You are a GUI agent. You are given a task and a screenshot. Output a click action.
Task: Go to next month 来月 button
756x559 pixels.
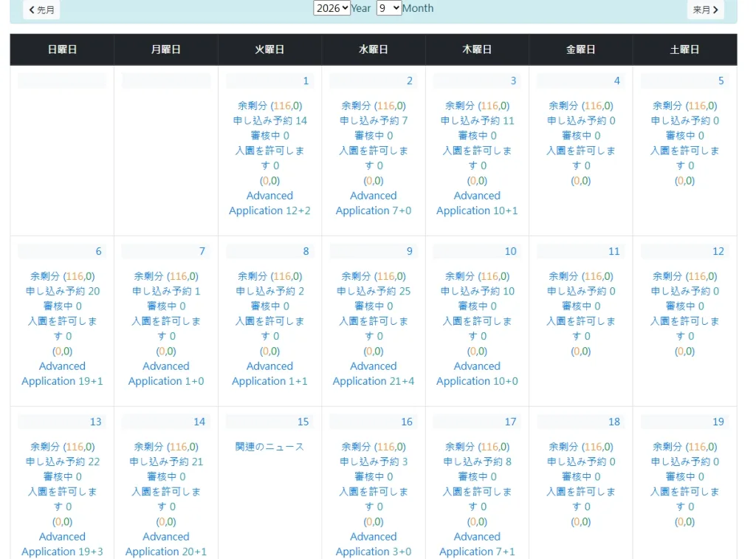tap(705, 9)
